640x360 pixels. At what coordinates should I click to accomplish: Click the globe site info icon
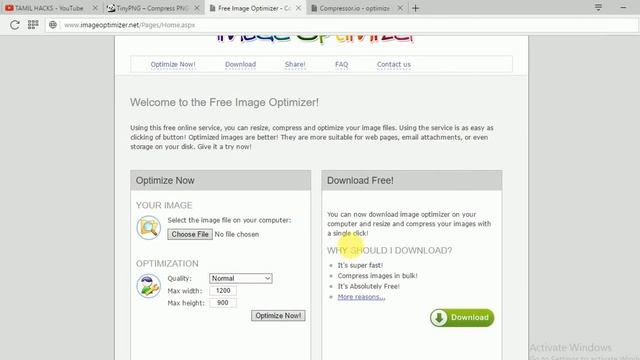click(53, 25)
